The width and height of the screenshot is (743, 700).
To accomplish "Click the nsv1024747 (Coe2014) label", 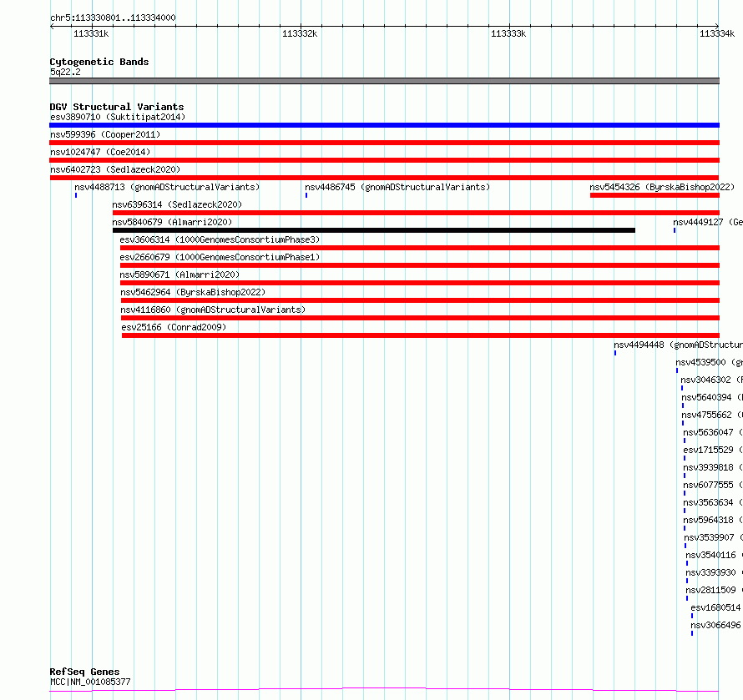I will point(100,152).
